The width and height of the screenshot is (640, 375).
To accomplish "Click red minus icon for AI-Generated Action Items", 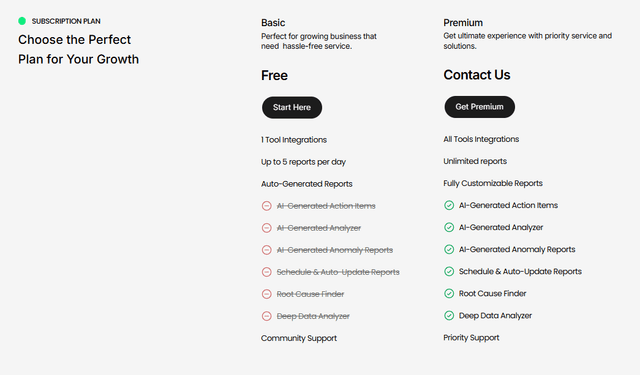I will [267, 206].
